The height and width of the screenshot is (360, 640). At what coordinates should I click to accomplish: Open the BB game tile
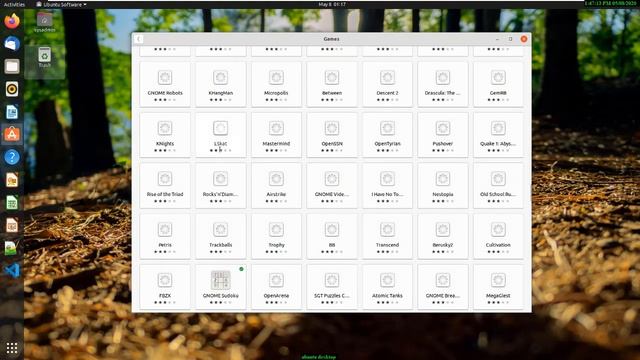pos(331,236)
